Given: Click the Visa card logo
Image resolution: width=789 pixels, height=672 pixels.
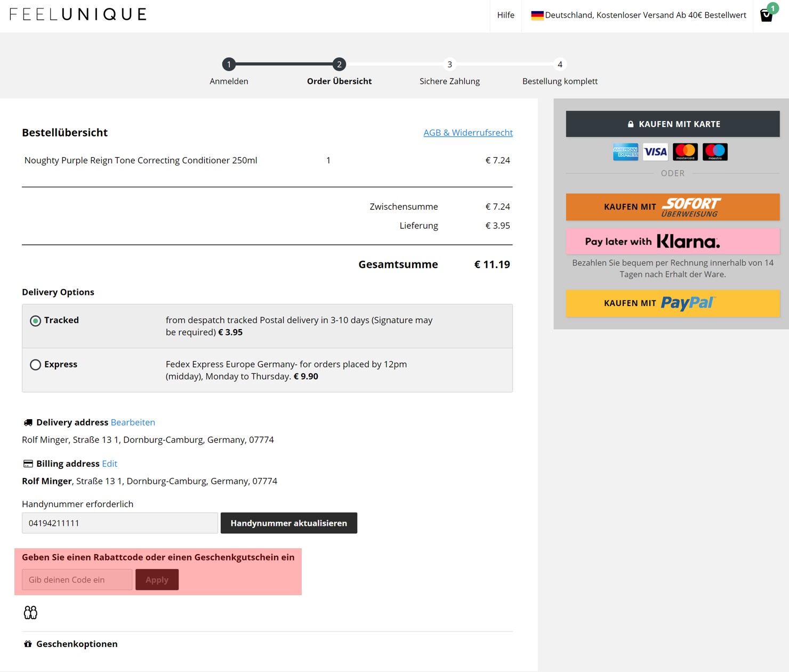Looking at the screenshot, I should click(655, 152).
